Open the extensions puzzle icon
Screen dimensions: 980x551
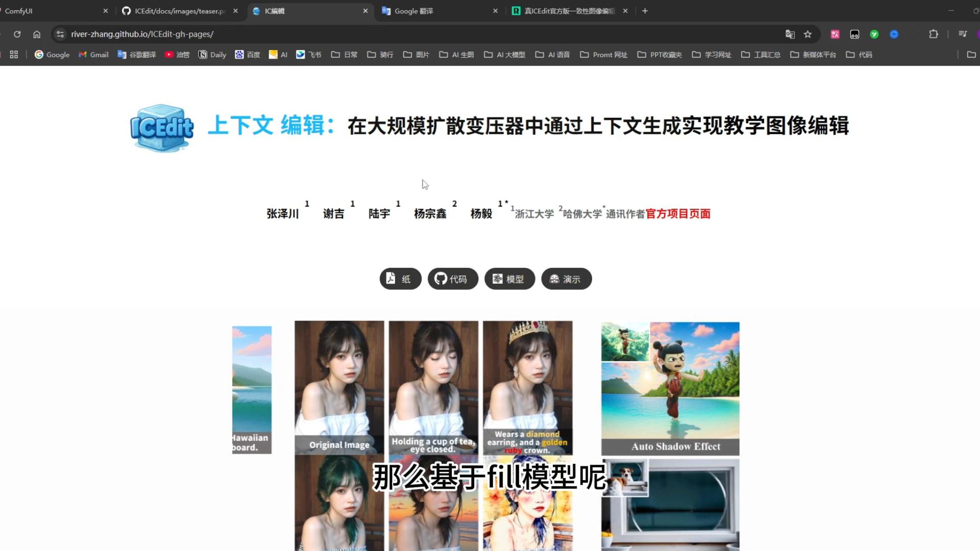933,34
